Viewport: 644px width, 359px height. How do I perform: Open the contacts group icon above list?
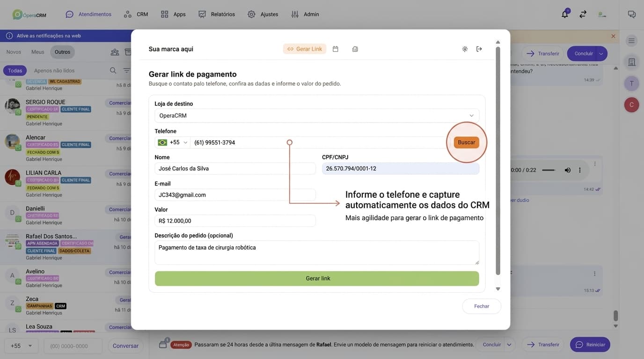click(x=115, y=52)
